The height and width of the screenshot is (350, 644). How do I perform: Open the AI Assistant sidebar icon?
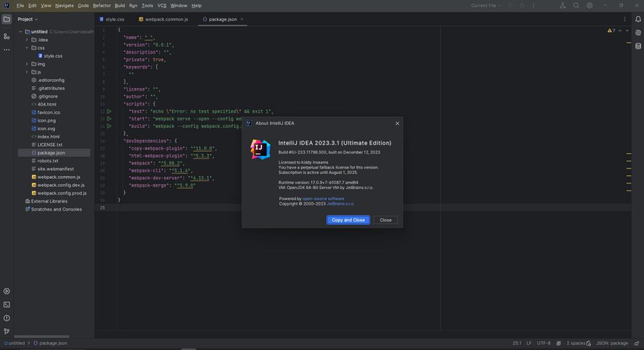[638, 33]
